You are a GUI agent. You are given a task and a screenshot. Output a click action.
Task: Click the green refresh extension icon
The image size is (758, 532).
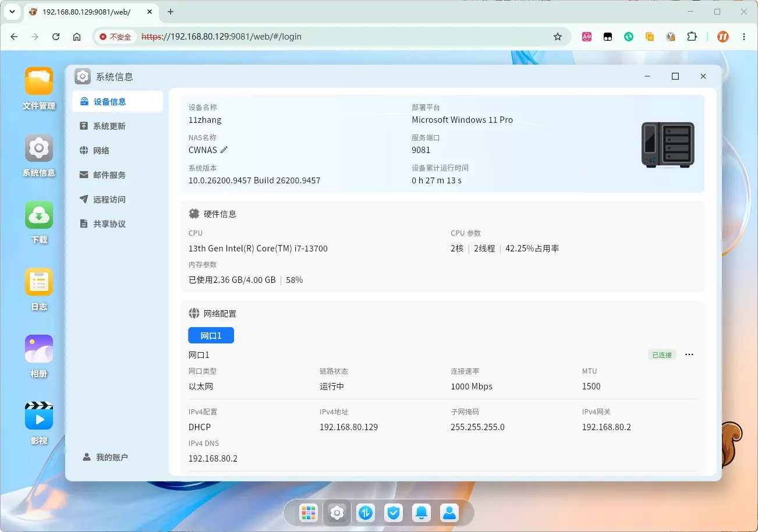[x=629, y=37]
